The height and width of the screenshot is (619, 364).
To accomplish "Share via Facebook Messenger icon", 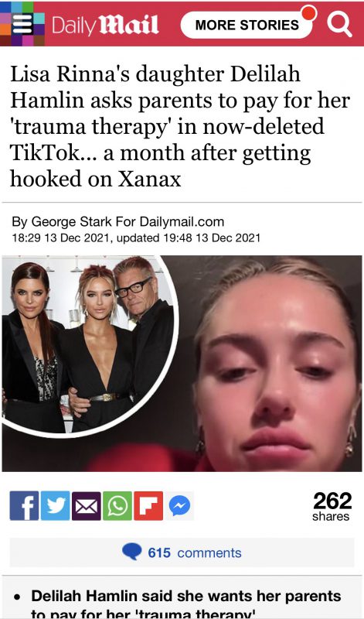I will click(179, 506).
